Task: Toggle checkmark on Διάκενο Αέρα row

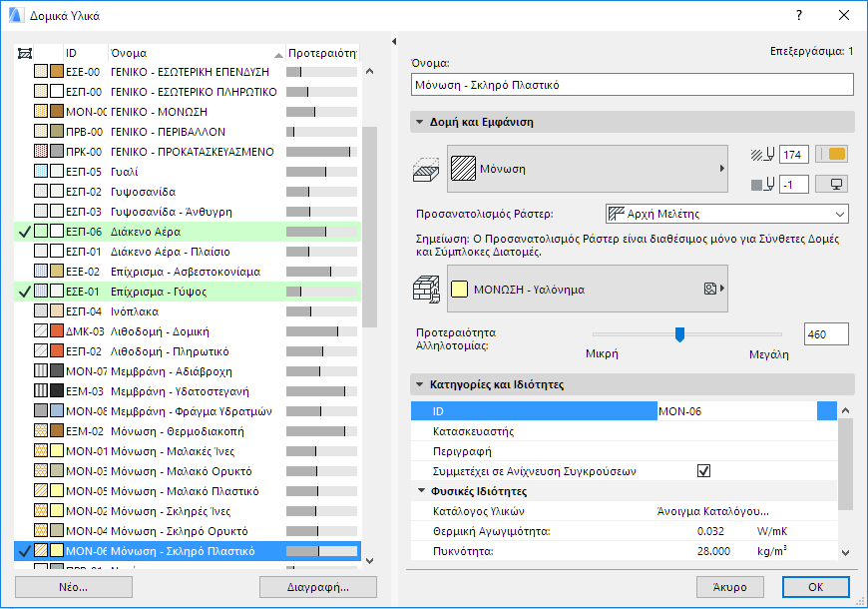Action: coord(24,232)
